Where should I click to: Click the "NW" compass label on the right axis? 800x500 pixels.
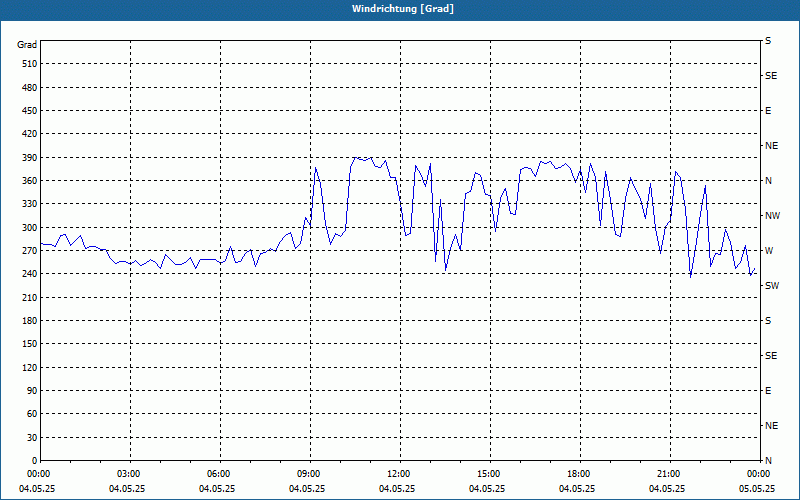pyautogui.click(x=772, y=216)
